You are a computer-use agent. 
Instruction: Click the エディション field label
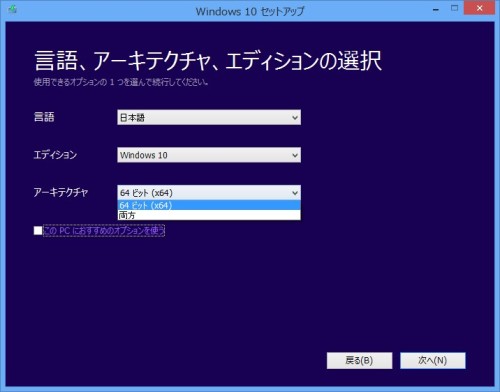tap(55, 155)
